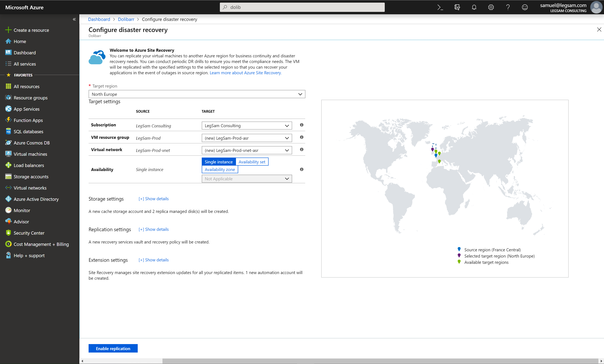
Task: Show details for Replication settings
Action: click(153, 229)
